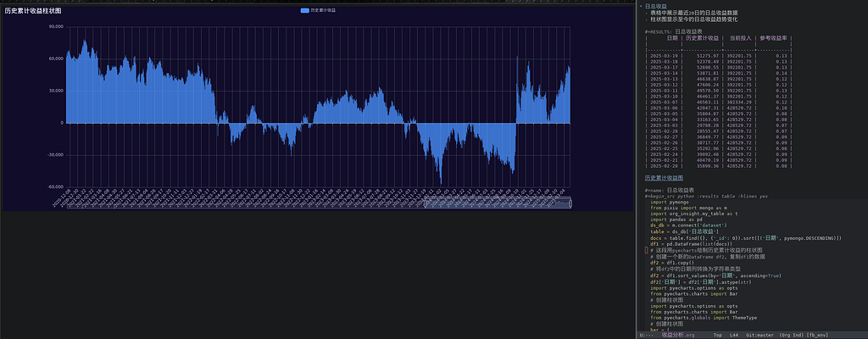Click the highlighted window of the data zoom bar
This screenshot has width=868, height=339.
(x=497, y=202)
